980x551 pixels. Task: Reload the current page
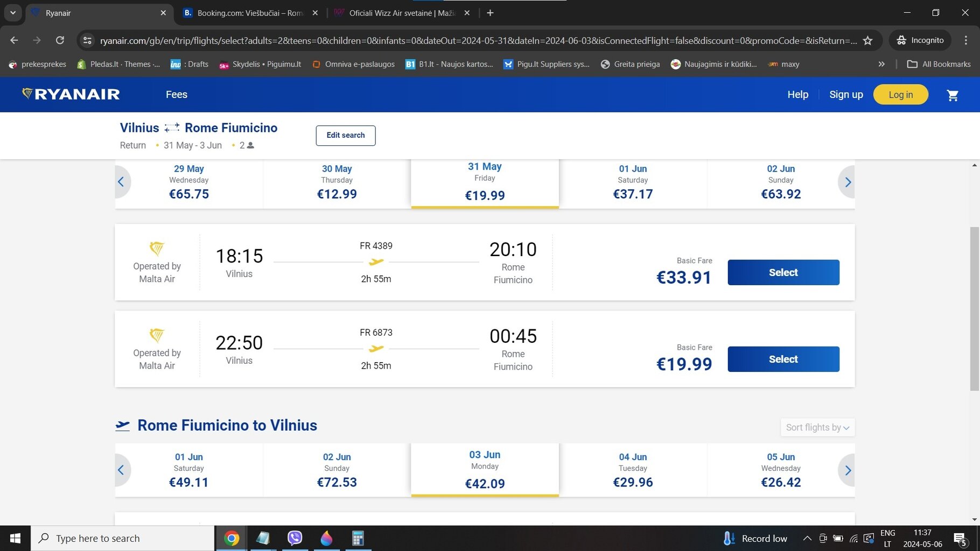coord(60,40)
